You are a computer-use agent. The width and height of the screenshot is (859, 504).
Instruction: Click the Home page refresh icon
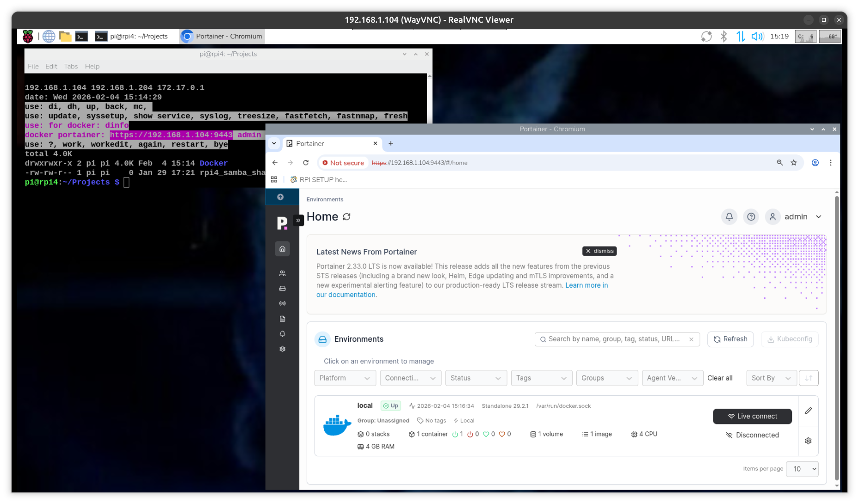click(x=346, y=217)
